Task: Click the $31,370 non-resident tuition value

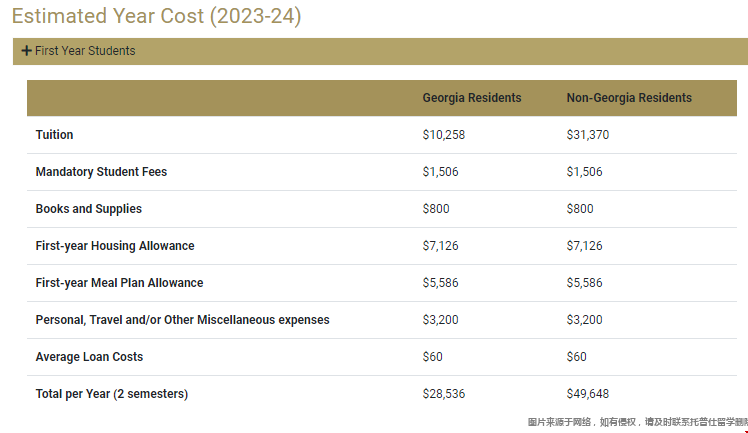Action: (x=587, y=135)
